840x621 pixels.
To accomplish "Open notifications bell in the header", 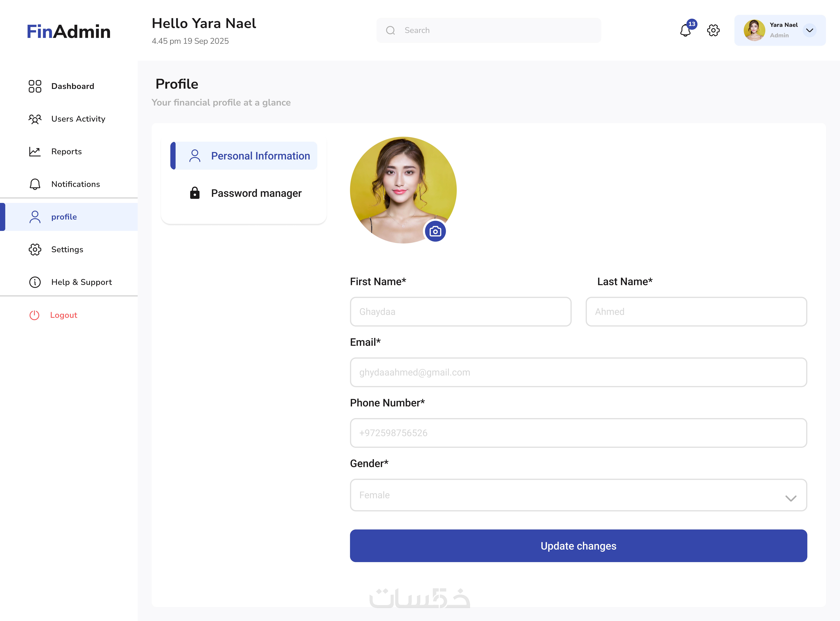I will coord(685,30).
